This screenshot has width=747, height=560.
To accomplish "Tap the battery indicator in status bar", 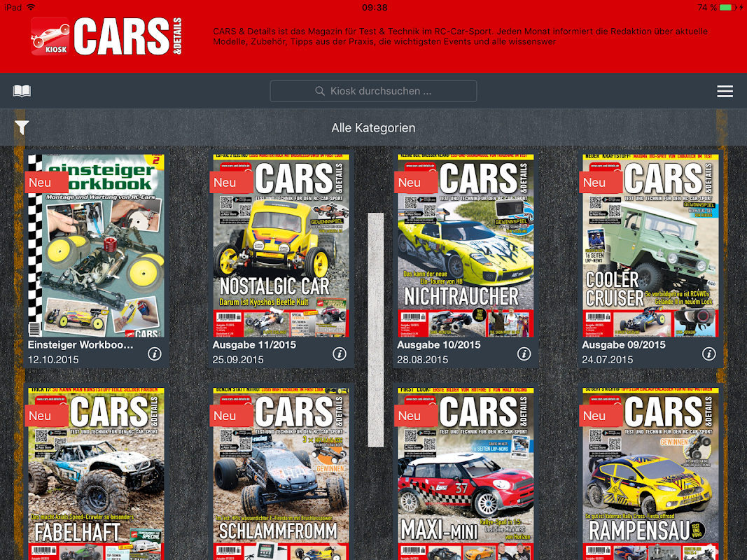I will click(x=728, y=7).
